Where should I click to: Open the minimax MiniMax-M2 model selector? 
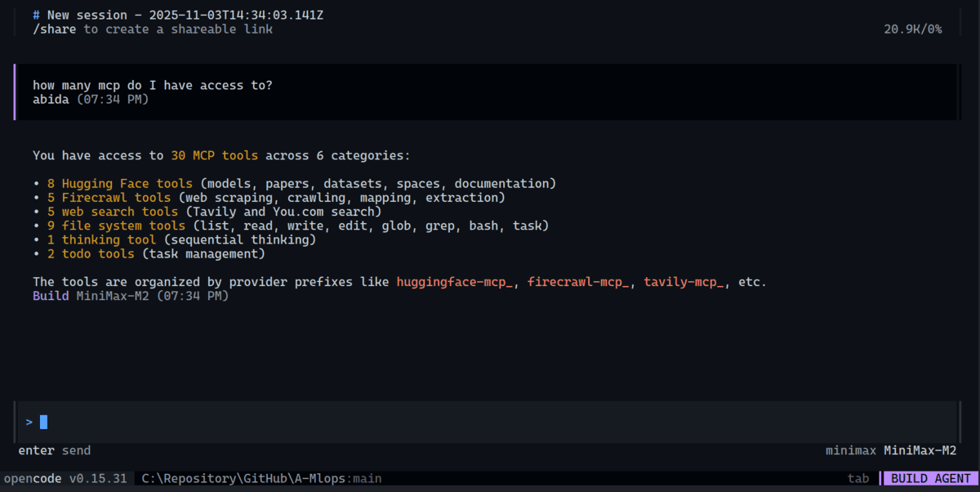tap(890, 450)
